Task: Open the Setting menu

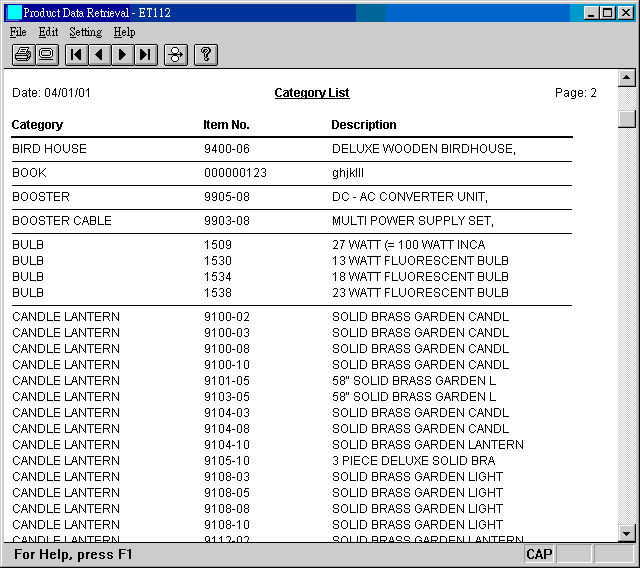Action: click(85, 32)
